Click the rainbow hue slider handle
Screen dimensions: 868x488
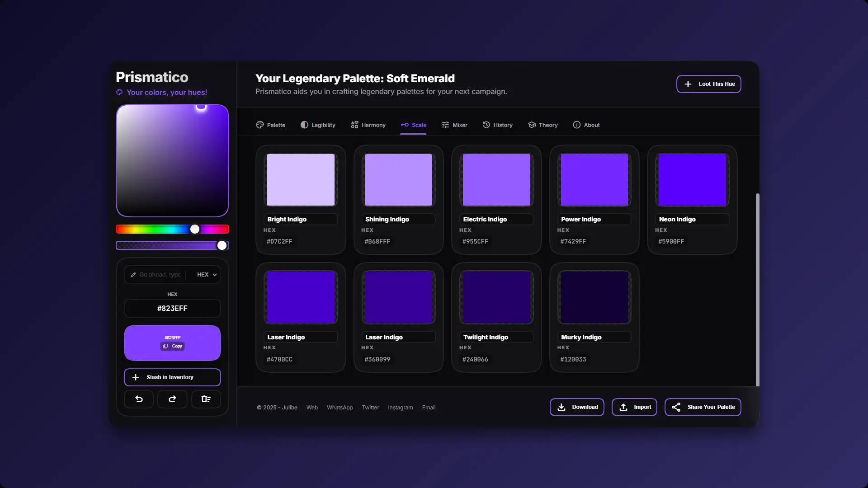click(x=195, y=229)
